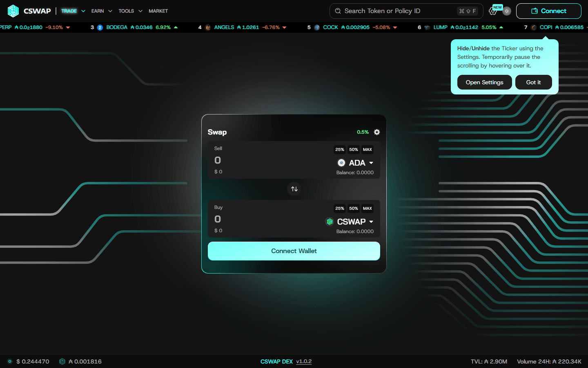Click the BODEGA token icon in ticker
Image resolution: width=588 pixels, height=368 pixels.
pyautogui.click(x=100, y=27)
